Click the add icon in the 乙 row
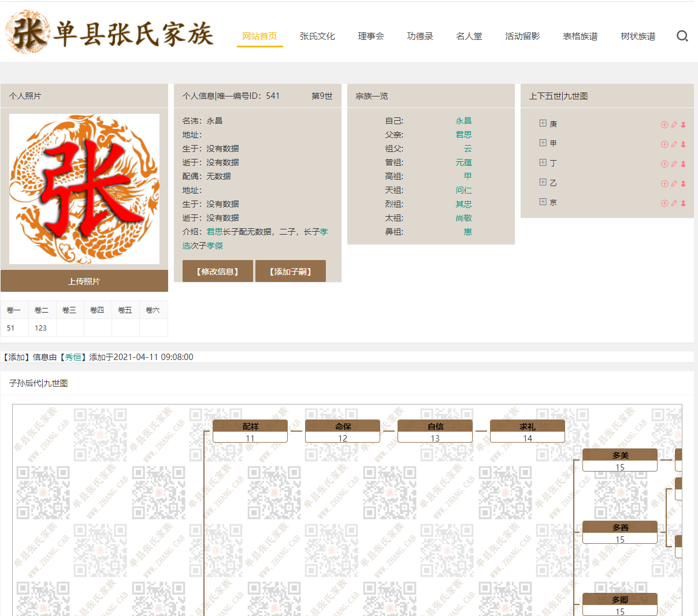Image resolution: width=698 pixels, height=616 pixels. point(664,183)
